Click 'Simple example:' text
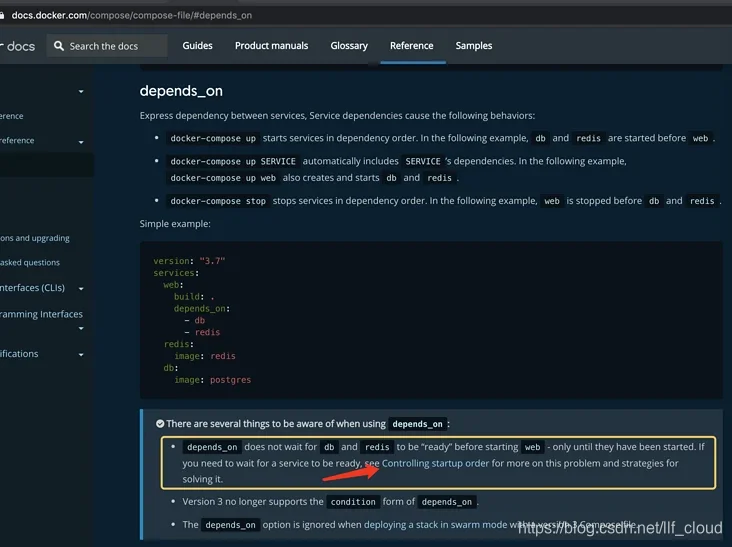Image resolution: width=732 pixels, height=547 pixels. pos(175,224)
